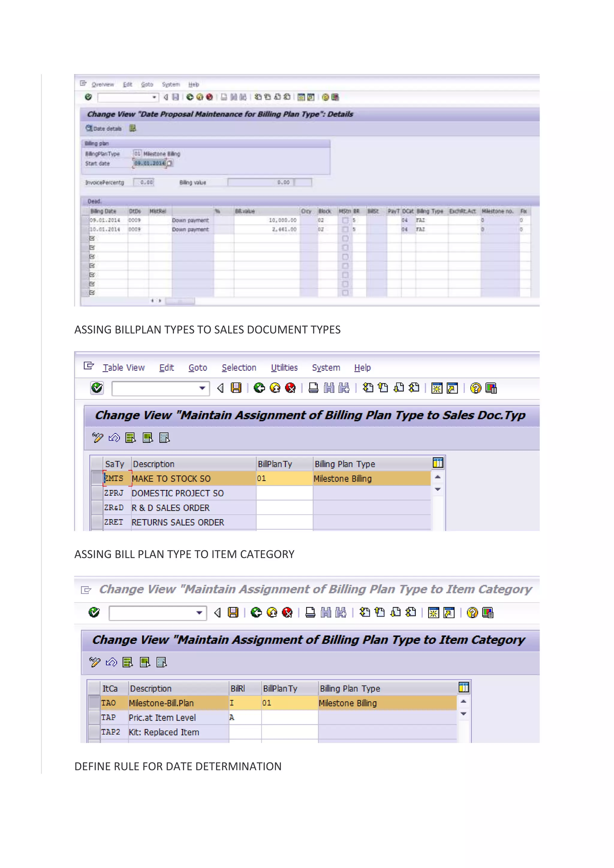The height and width of the screenshot is (868, 614).
Task: Click Print icon in Item Category toolbar
Action: [310, 612]
